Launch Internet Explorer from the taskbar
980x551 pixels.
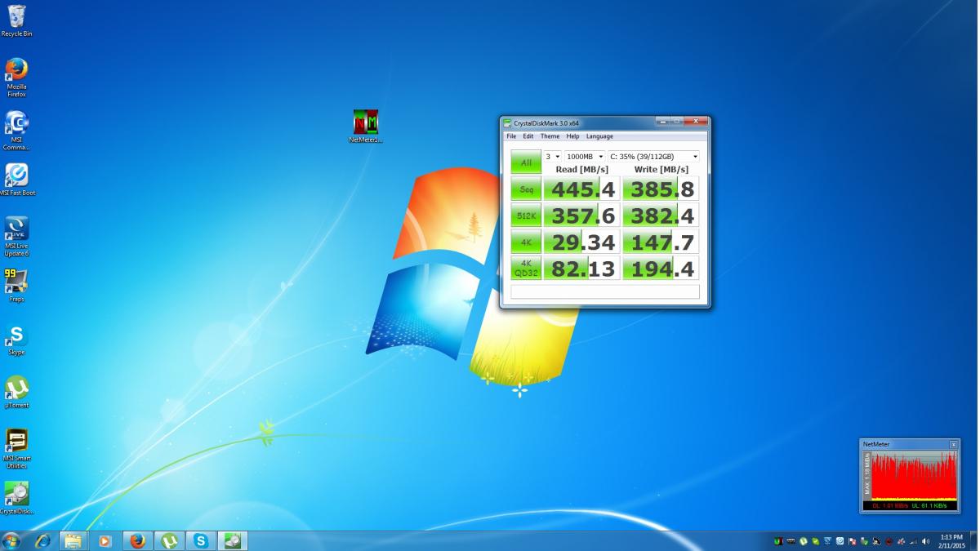42,540
